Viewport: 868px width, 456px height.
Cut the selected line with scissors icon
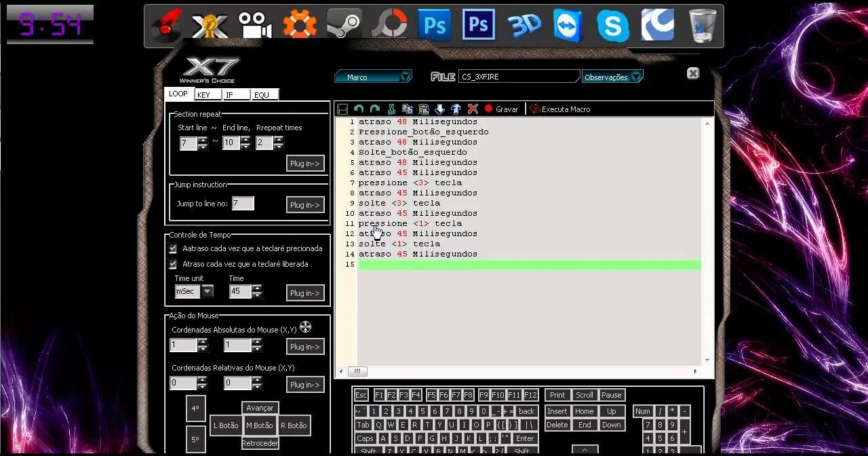[391, 109]
